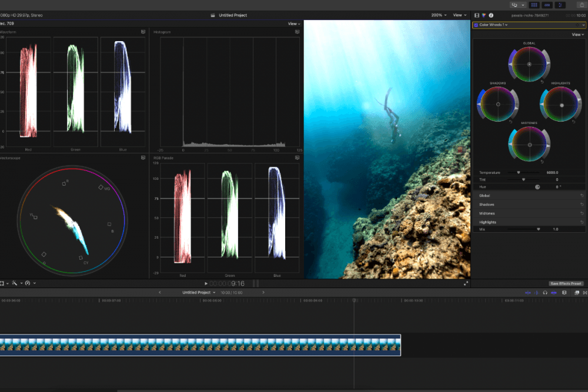
Task: Click the headphones solo icon in timeline
Action: [545, 293]
